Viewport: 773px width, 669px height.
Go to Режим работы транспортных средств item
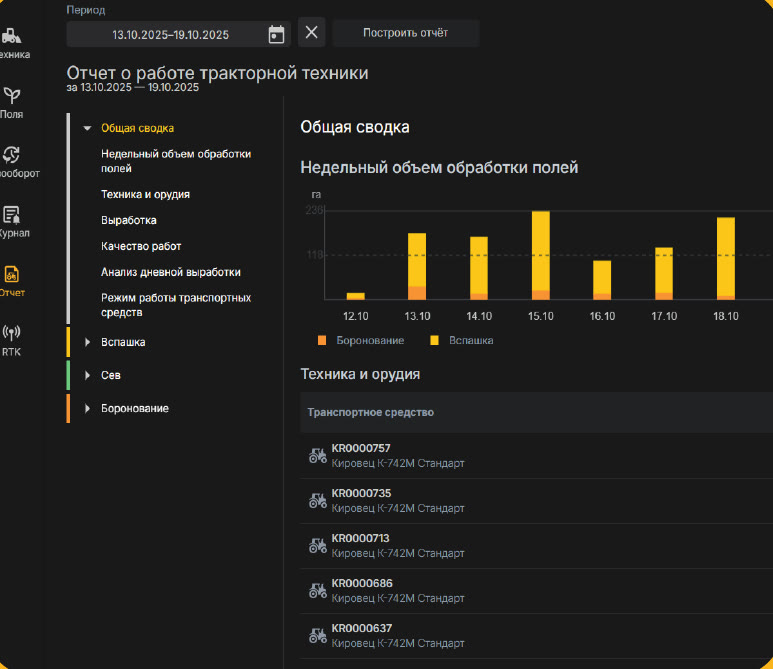pos(176,305)
